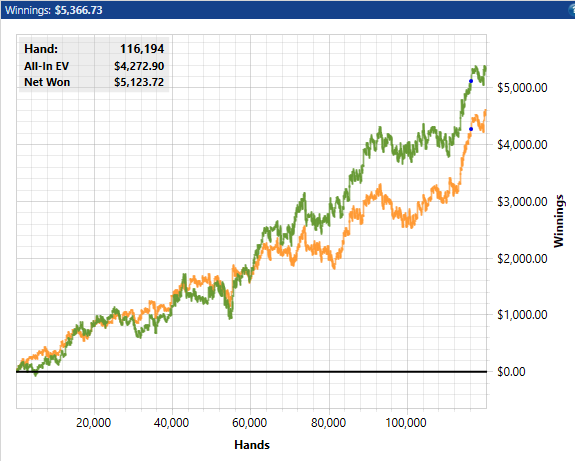Click the Net Won label in the info box
The image size is (575, 461).
(47, 82)
